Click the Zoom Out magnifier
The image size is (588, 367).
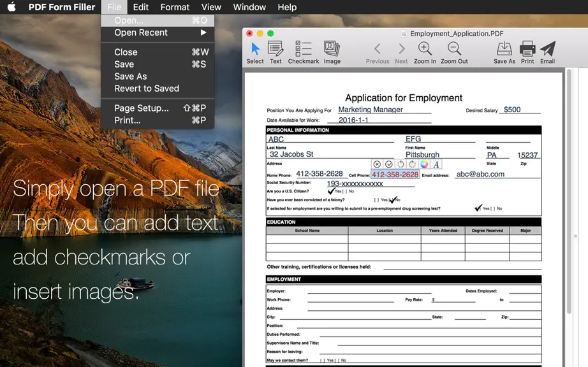[x=454, y=53]
